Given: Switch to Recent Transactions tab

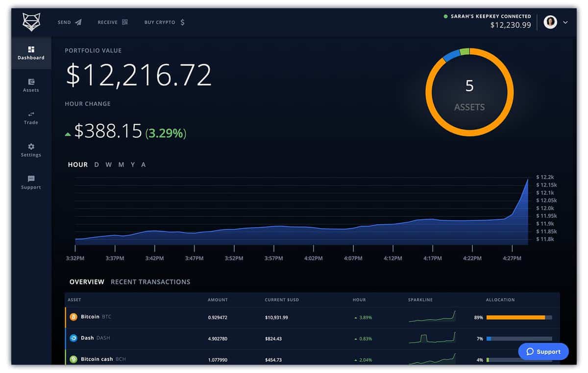Looking at the screenshot, I should pos(150,282).
